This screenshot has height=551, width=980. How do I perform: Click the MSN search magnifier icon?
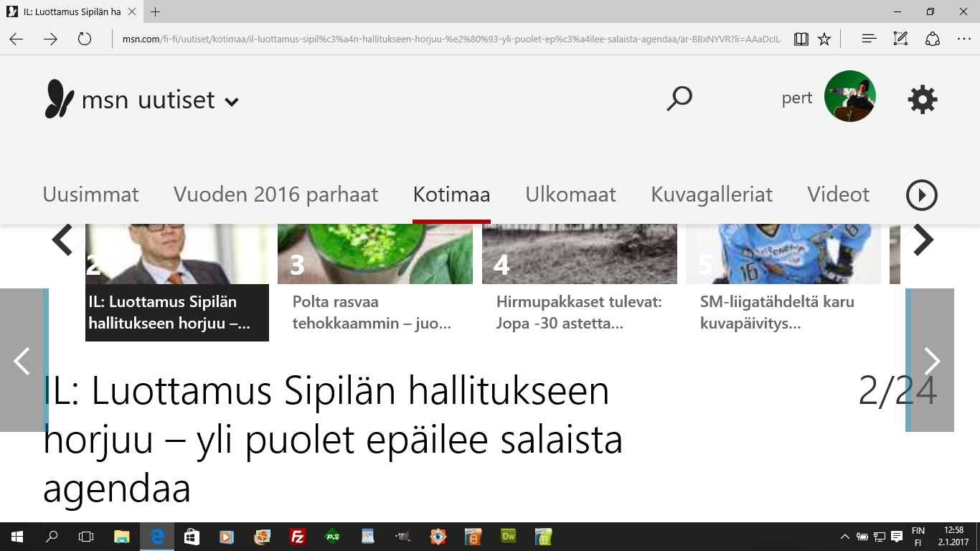[x=679, y=99]
